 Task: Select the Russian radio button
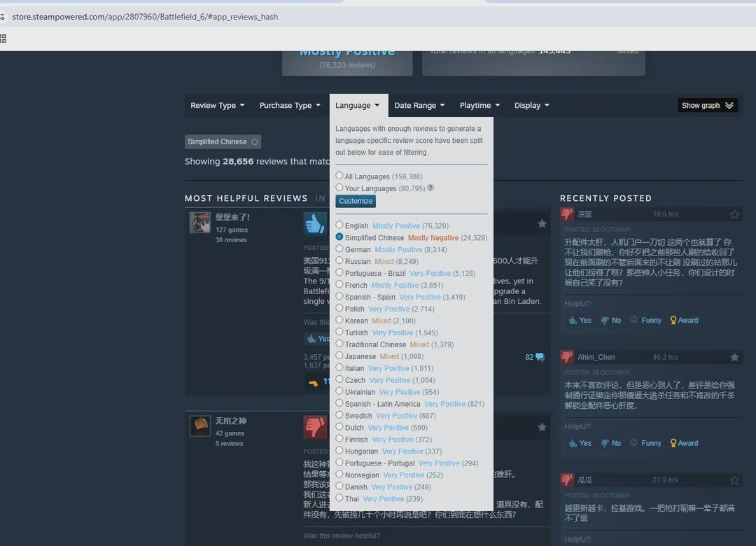(339, 260)
